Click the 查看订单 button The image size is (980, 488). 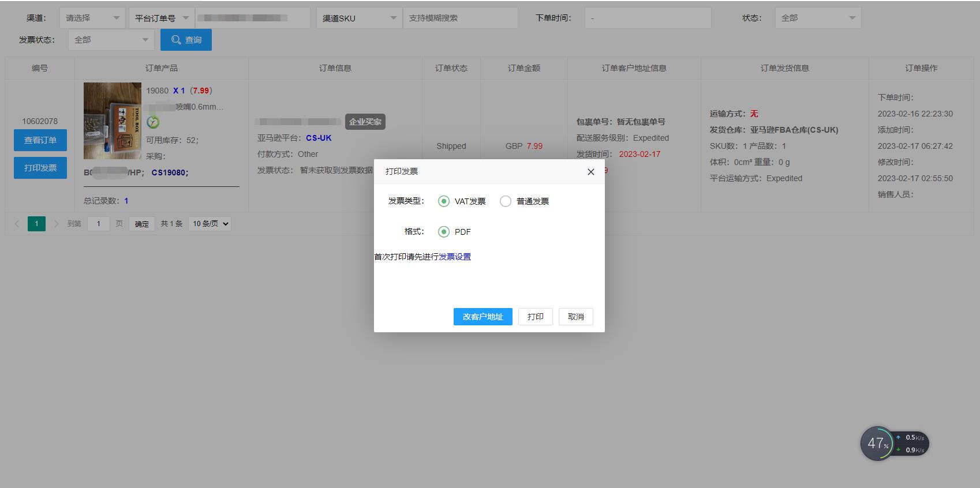(x=40, y=140)
